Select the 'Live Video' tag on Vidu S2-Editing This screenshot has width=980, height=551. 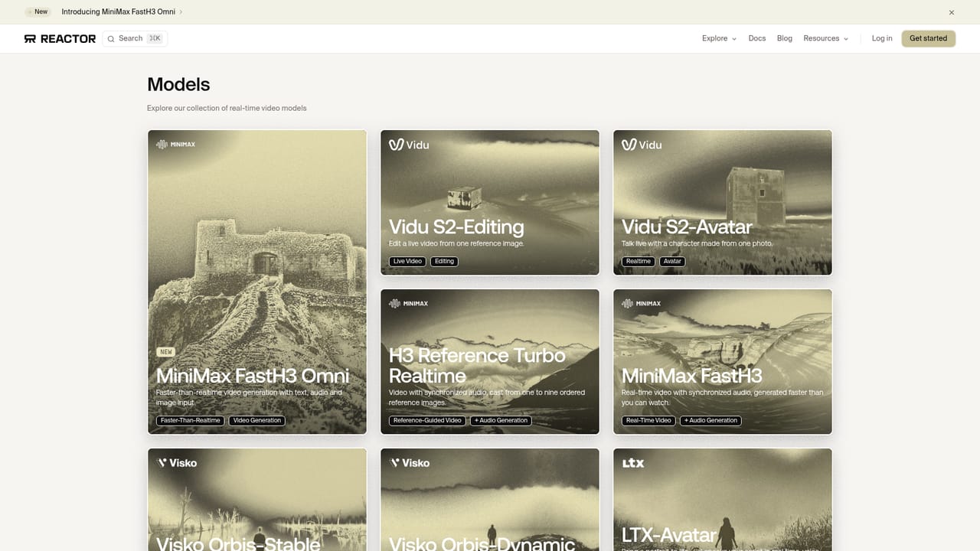pyautogui.click(x=408, y=261)
